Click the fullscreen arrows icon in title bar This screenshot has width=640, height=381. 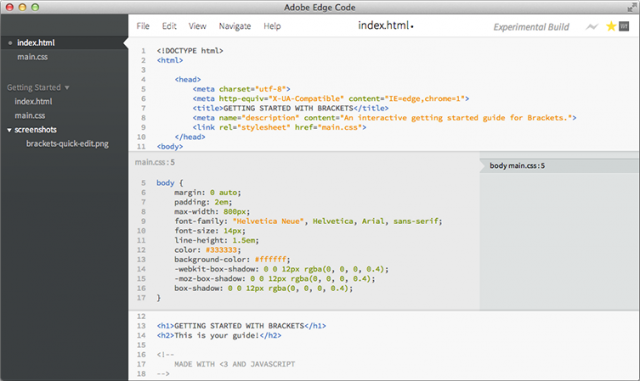(632, 7)
